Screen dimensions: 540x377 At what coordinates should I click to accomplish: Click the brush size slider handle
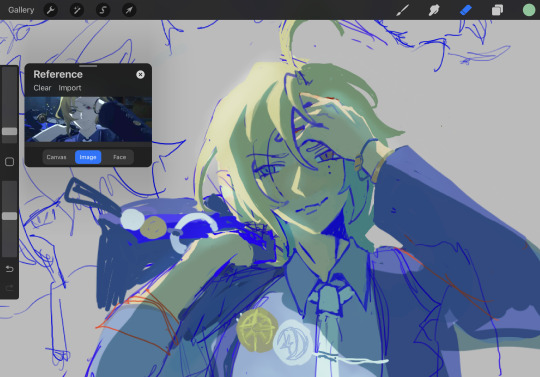click(9, 131)
